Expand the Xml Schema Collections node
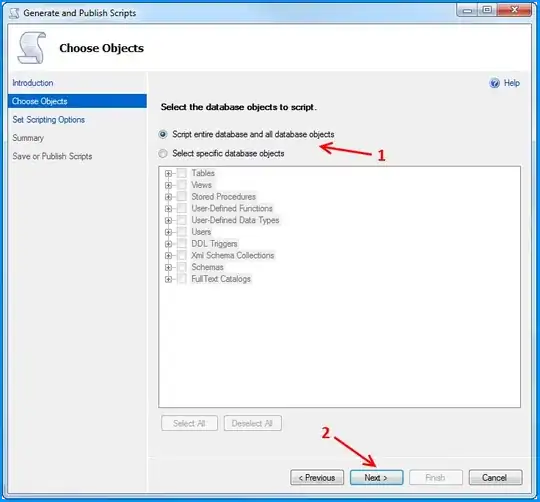Screen dimensions: 540x502 point(168,255)
